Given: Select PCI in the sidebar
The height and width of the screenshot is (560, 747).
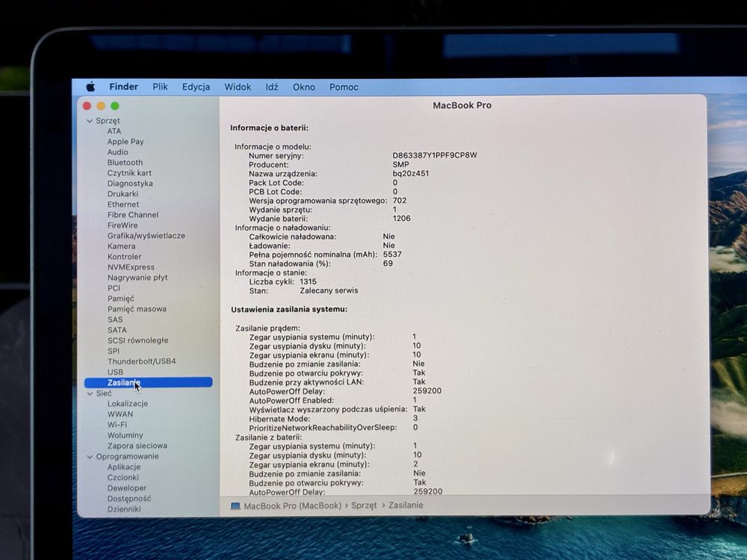Looking at the screenshot, I should tap(114, 288).
